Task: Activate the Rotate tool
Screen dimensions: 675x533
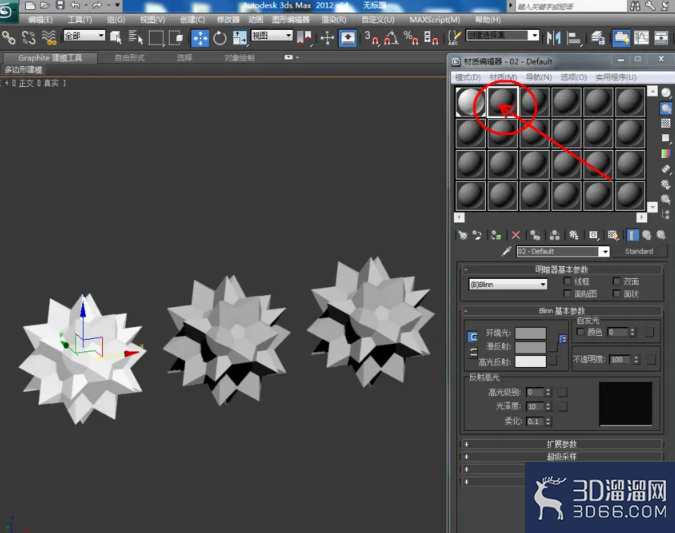Action: [220, 38]
